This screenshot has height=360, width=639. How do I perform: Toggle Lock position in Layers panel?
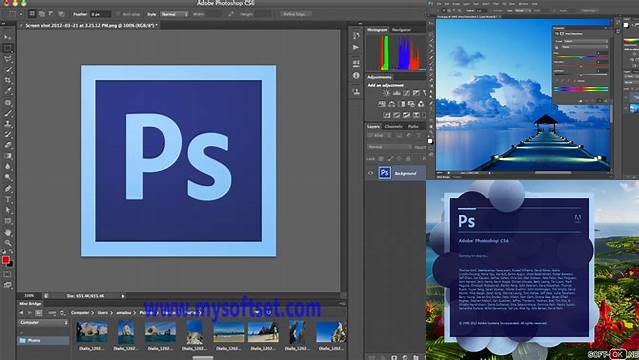pos(399,159)
